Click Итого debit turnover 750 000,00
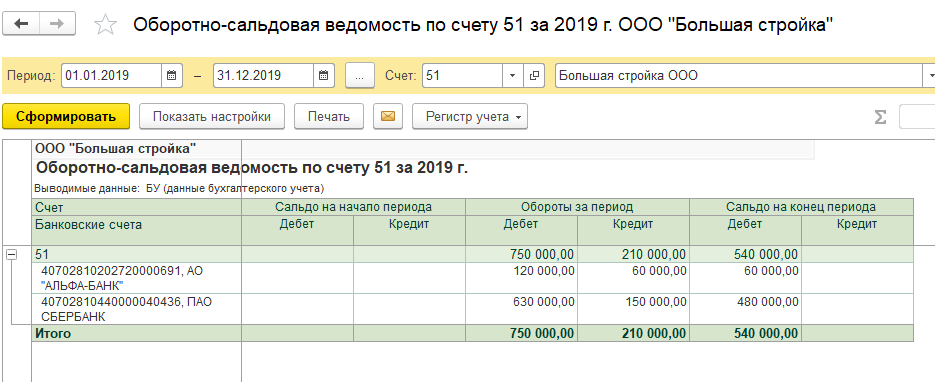 coord(521,333)
